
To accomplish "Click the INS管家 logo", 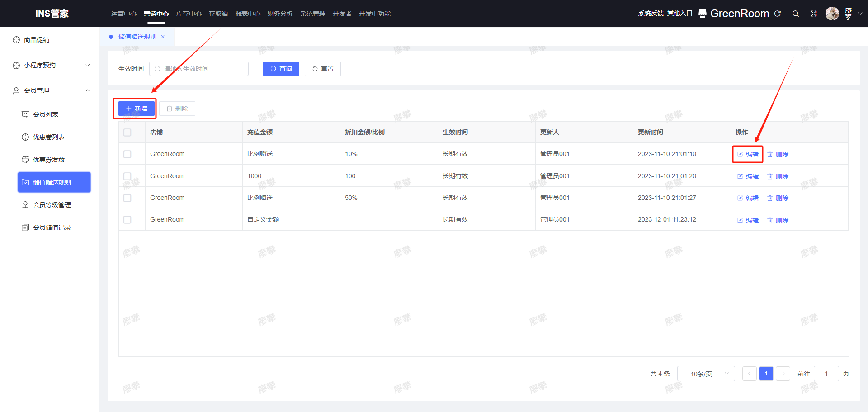I will click(x=52, y=14).
